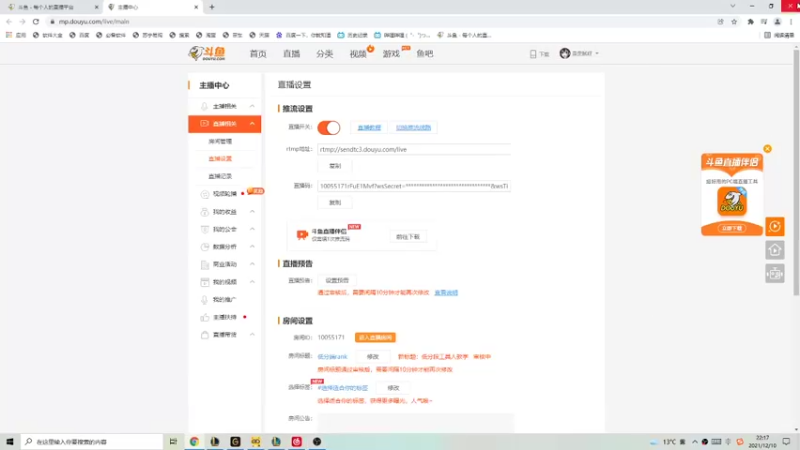Viewport: 800px width, 450px height.
Task: Select 房间管理 in the sidebar
Action: pyautogui.click(x=220, y=141)
